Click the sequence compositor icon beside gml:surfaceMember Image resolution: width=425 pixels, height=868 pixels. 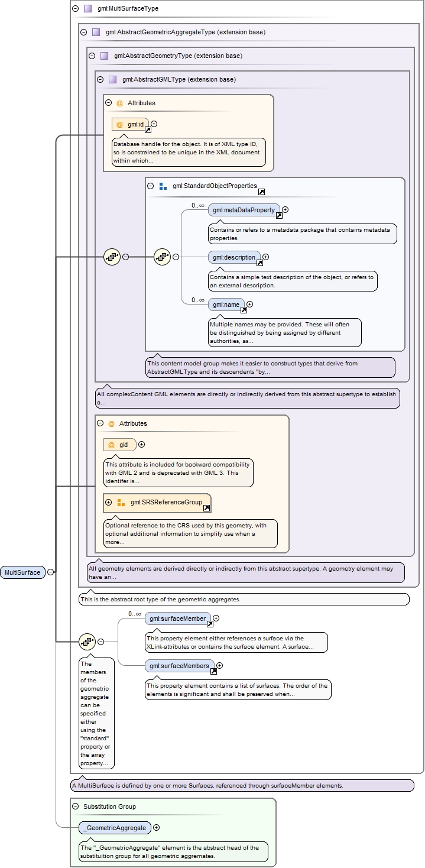87,642
